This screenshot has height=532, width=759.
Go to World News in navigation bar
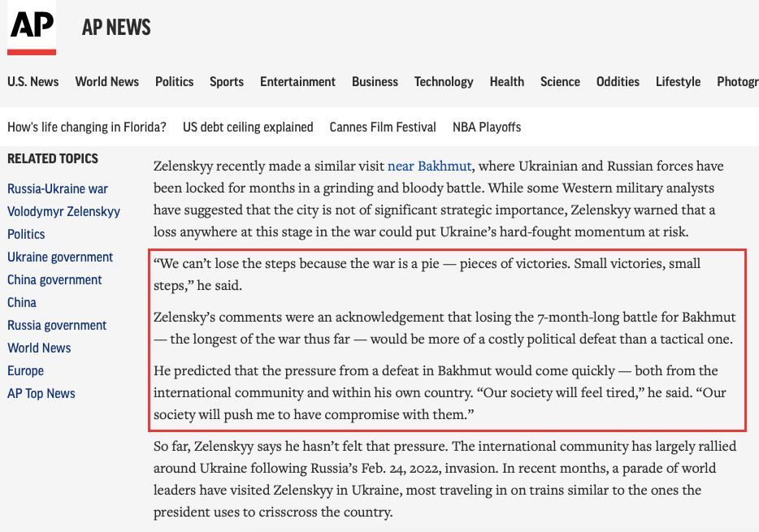pos(107,82)
